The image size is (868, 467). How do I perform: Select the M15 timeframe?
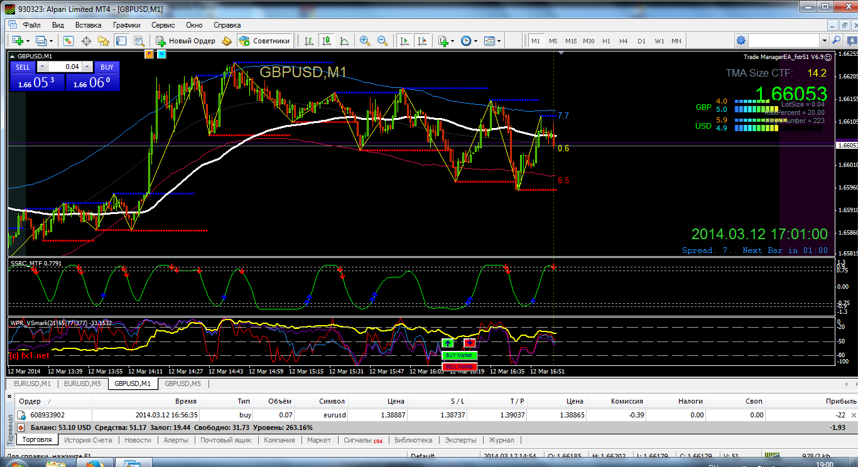coord(570,41)
